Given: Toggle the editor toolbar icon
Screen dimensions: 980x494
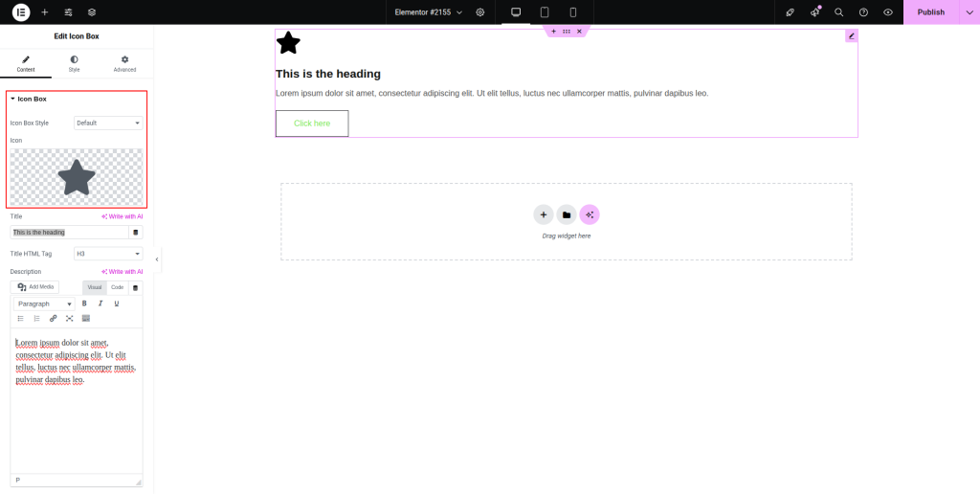Looking at the screenshot, I should pos(85,318).
